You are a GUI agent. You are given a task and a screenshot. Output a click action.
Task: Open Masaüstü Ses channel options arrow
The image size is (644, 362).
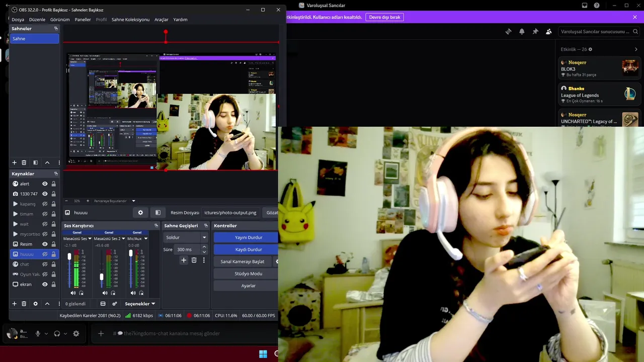[x=90, y=238]
